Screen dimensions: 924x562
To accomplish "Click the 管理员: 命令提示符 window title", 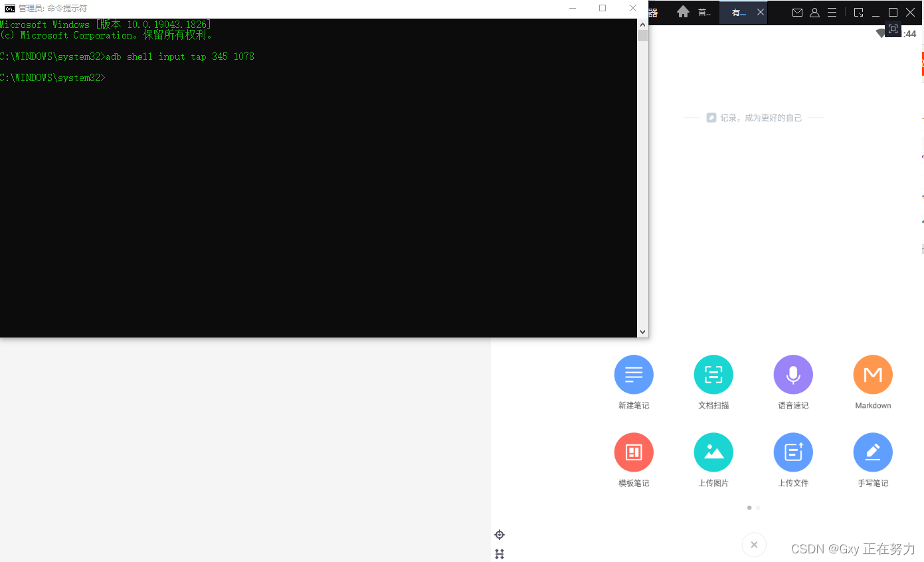I will pos(52,9).
